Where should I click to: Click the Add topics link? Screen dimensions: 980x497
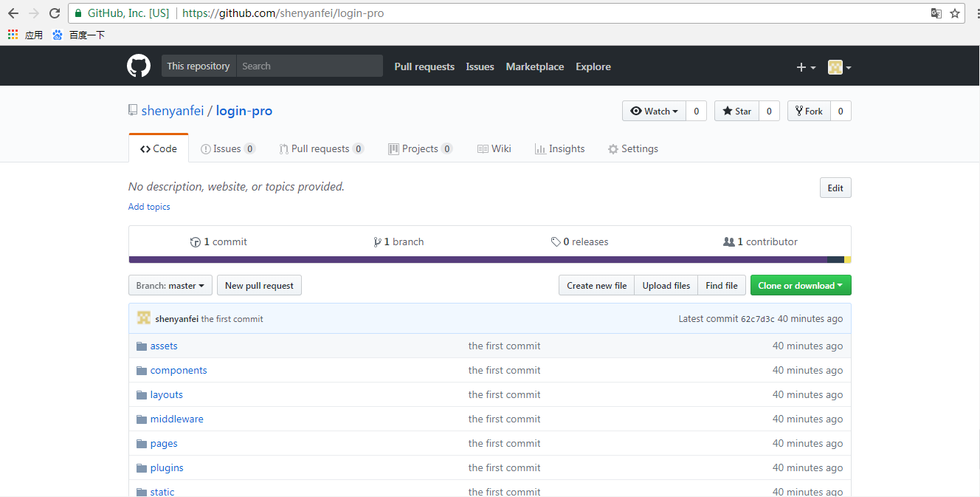(x=149, y=207)
